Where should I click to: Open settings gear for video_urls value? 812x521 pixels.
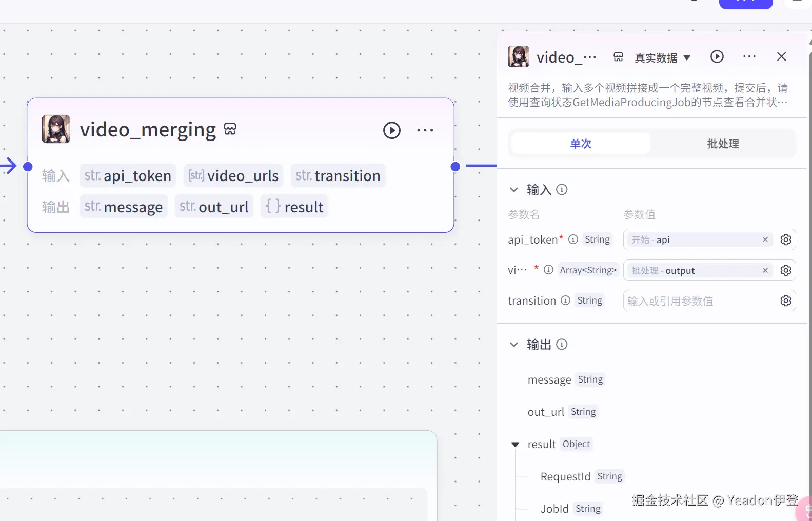tap(786, 270)
